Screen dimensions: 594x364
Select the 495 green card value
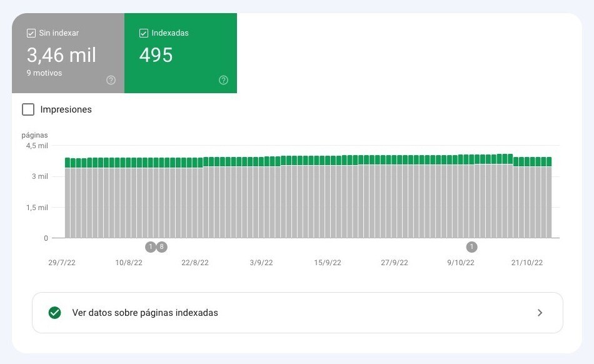[x=156, y=55]
